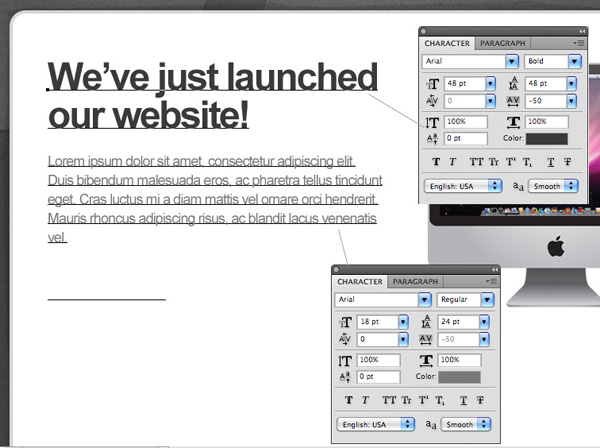This screenshot has height=448, width=600.
Task: Click dark text color swatch in upper panel
Action: coord(546,138)
